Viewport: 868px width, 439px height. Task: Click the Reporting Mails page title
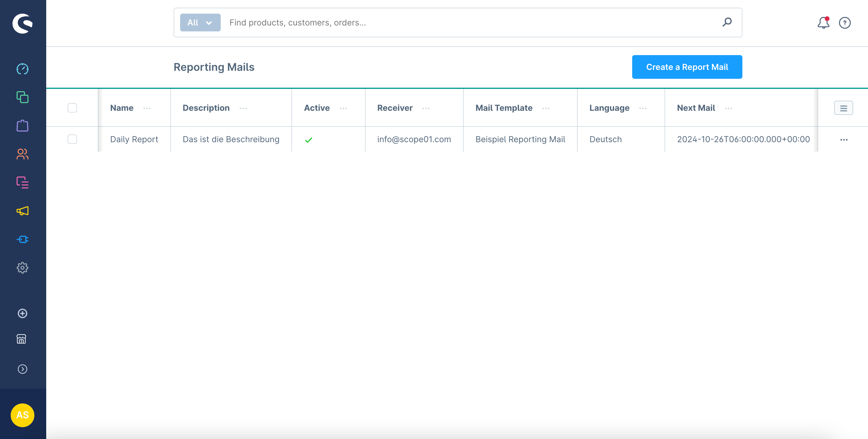coord(214,67)
